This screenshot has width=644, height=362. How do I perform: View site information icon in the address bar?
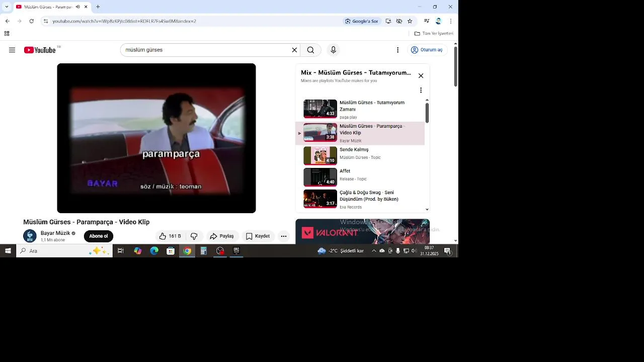(x=46, y=21)
